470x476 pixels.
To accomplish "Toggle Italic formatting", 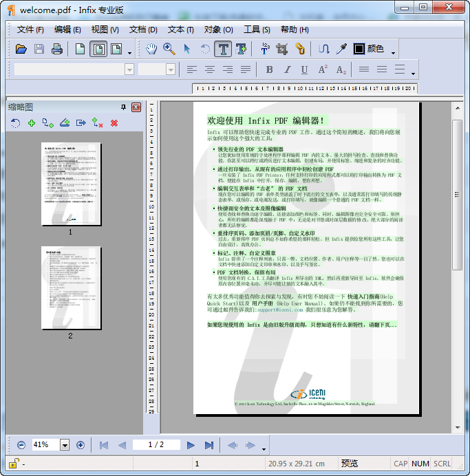I will pyautogui.click(x=287, y=69).
